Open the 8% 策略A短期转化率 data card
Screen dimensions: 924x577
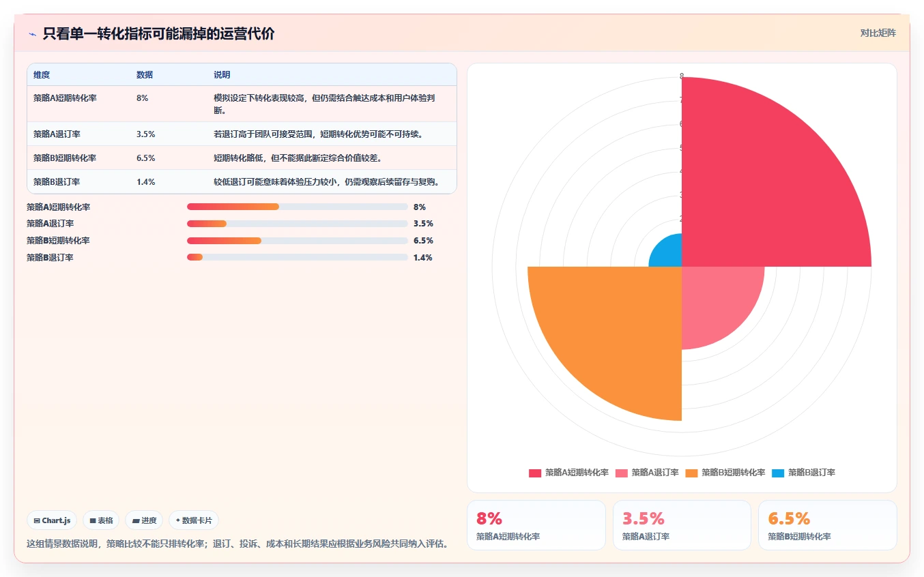(x=536, y=525)
